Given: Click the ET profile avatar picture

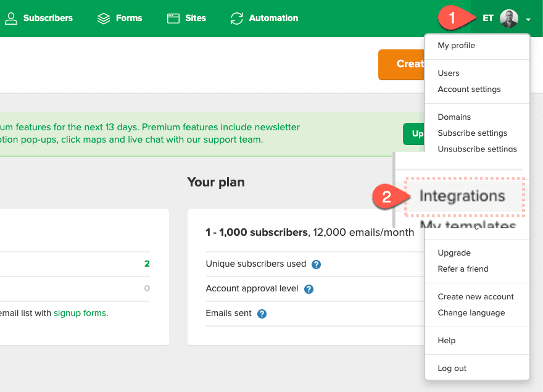Looking at the screenshot, I should [x=508, y=18].
